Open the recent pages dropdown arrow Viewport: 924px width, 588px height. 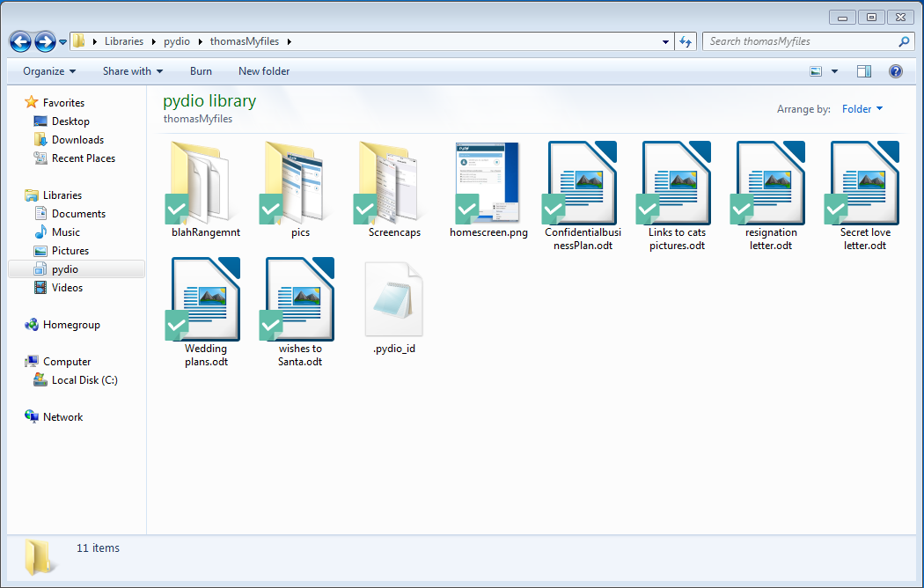point(62,42)
